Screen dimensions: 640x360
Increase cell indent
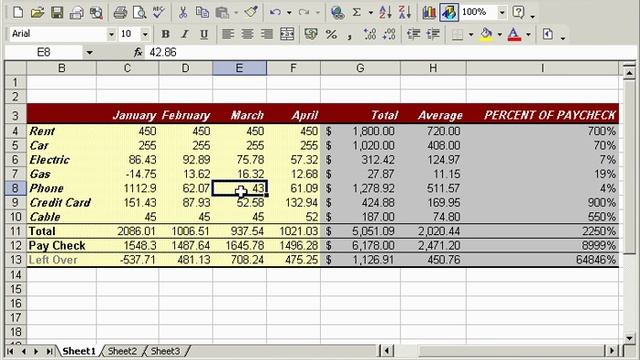tap(433, 34)
